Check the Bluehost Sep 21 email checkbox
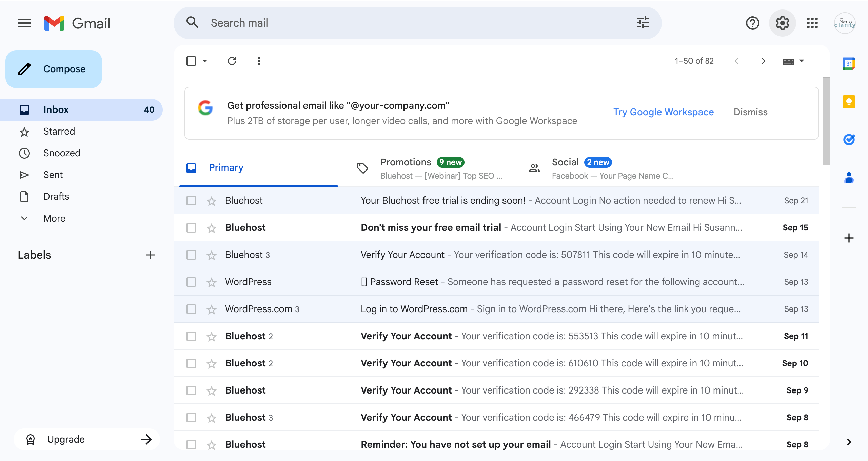Screen dimensions: 868x461 (x=191, y=201)
